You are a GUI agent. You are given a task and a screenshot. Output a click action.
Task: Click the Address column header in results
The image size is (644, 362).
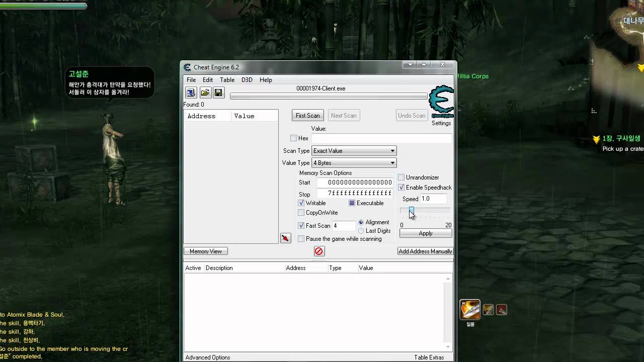point(208,116)
